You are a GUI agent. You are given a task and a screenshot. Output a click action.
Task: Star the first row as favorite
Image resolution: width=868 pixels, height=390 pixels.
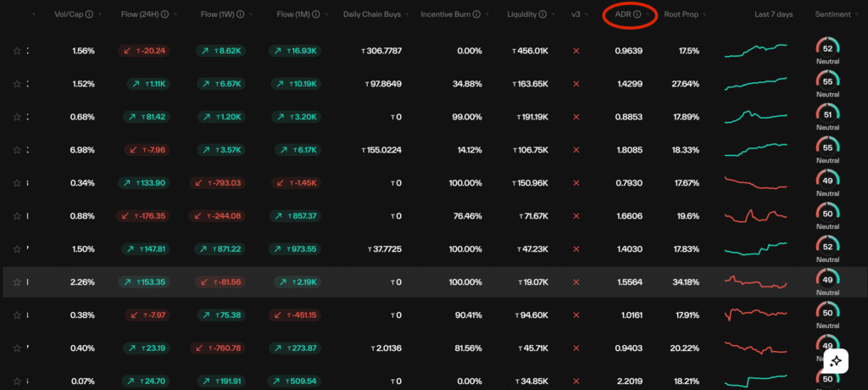[16, 51]
